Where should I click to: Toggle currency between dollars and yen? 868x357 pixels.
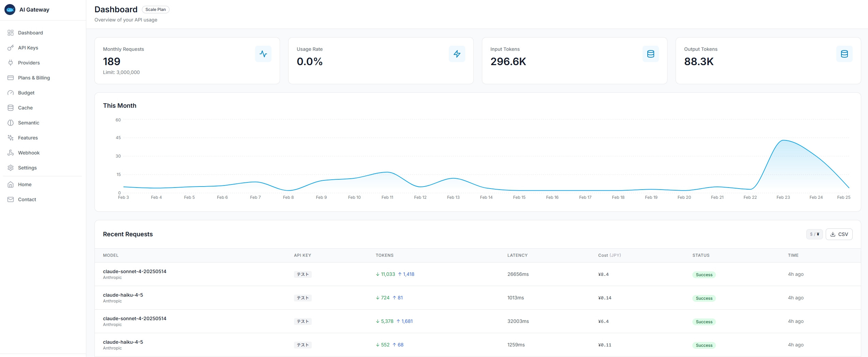coord(814,234)
